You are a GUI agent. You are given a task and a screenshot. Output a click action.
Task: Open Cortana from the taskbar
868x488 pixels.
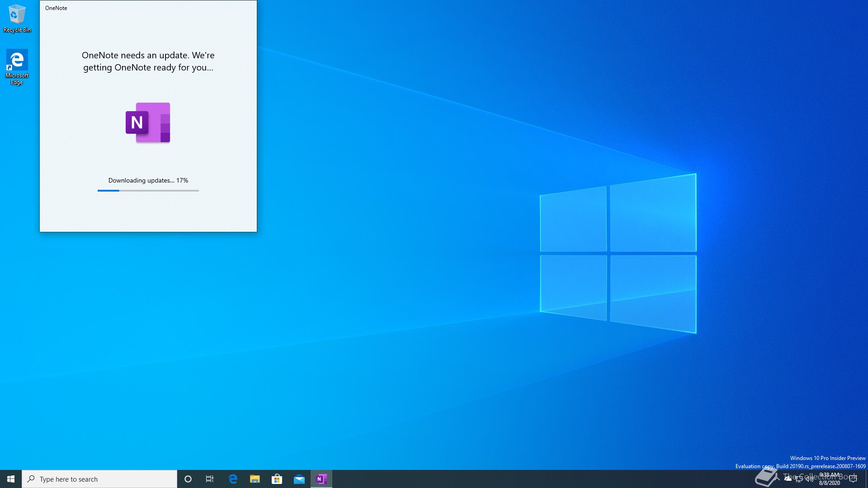(188, 479)
